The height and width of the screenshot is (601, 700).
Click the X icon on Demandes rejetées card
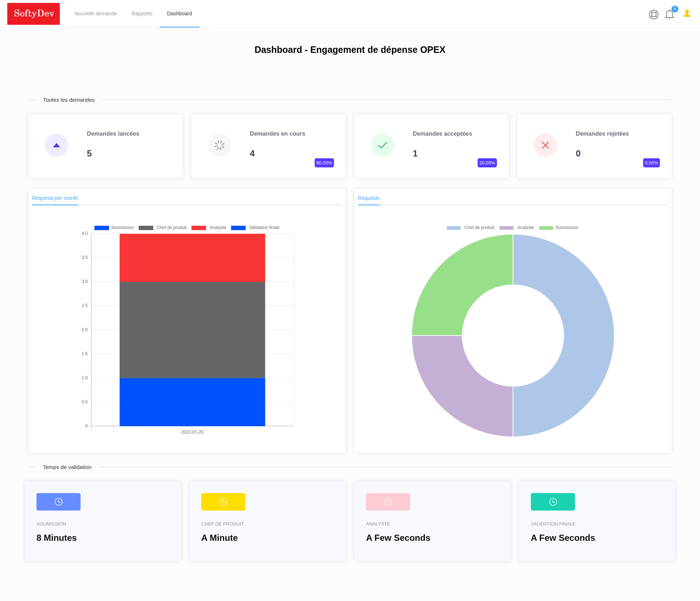coord(545,145)
